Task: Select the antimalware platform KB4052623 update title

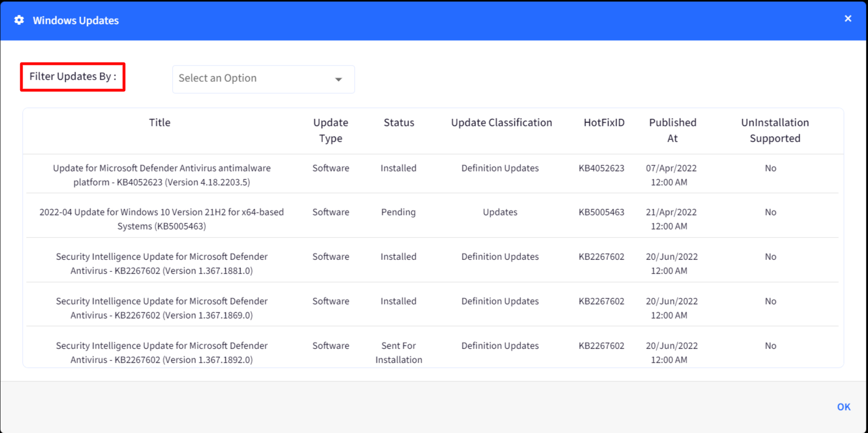Action: click(x=162, y=175)
